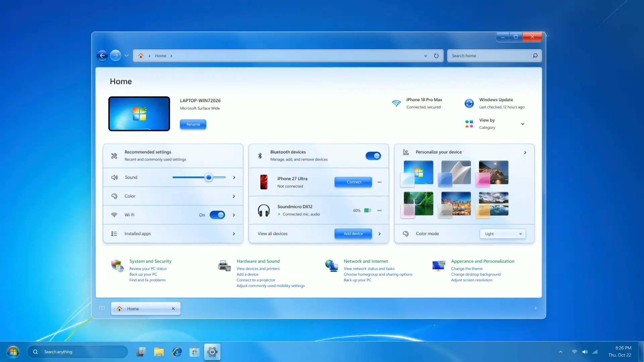Adjust the Sound volume slider
Image resolution: width=644 pixels, height=362 pixels.
[209, 177]
